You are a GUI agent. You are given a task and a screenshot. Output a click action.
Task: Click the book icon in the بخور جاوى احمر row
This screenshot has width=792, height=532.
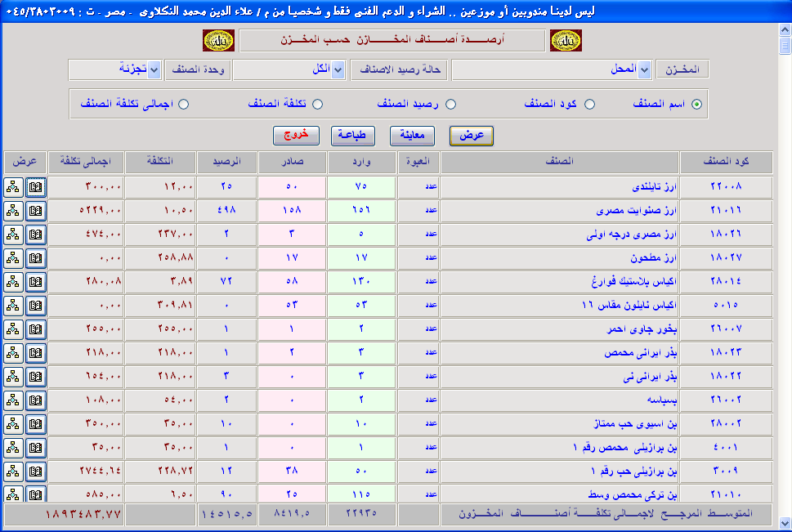click(x=35, y=329)
